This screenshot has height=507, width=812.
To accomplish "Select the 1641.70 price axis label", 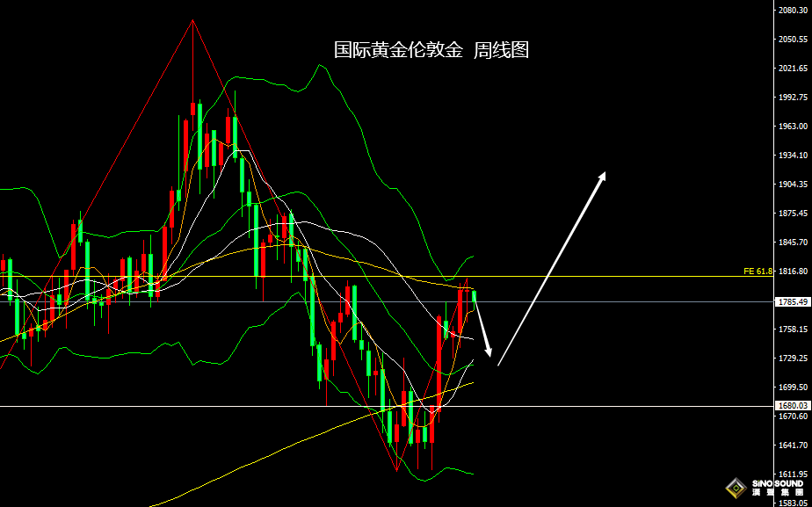I will click(x=794, y=445).
